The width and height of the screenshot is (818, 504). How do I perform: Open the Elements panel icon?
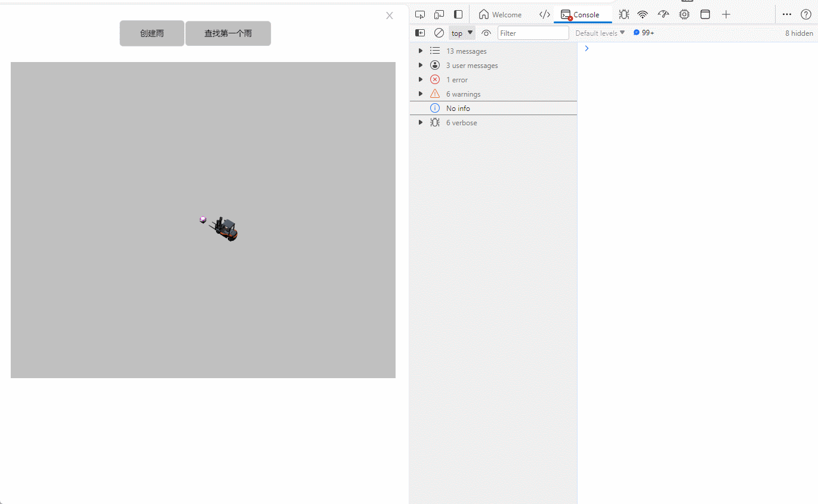544,14
